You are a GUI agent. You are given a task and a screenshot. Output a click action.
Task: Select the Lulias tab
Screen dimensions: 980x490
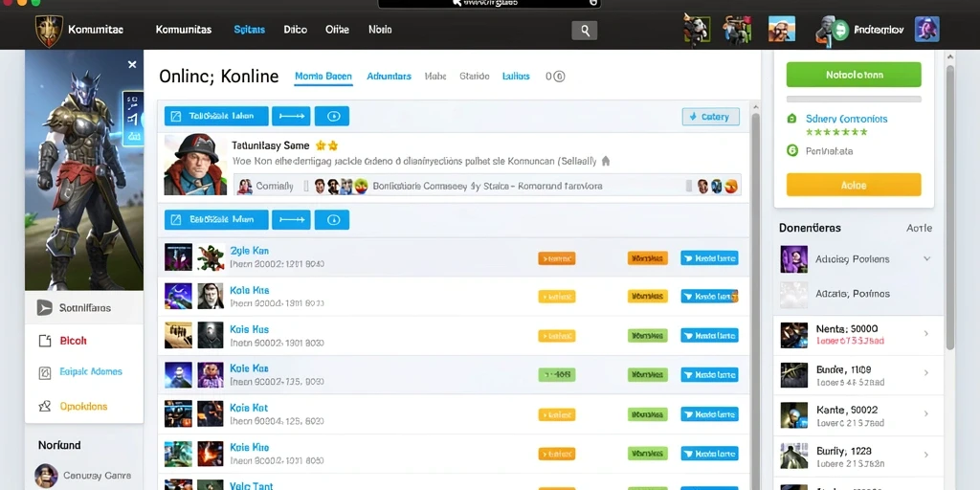pos(516,77)
